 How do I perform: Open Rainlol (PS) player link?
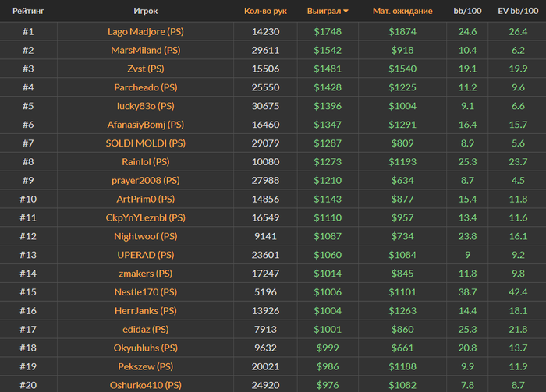tap(146, 162)
